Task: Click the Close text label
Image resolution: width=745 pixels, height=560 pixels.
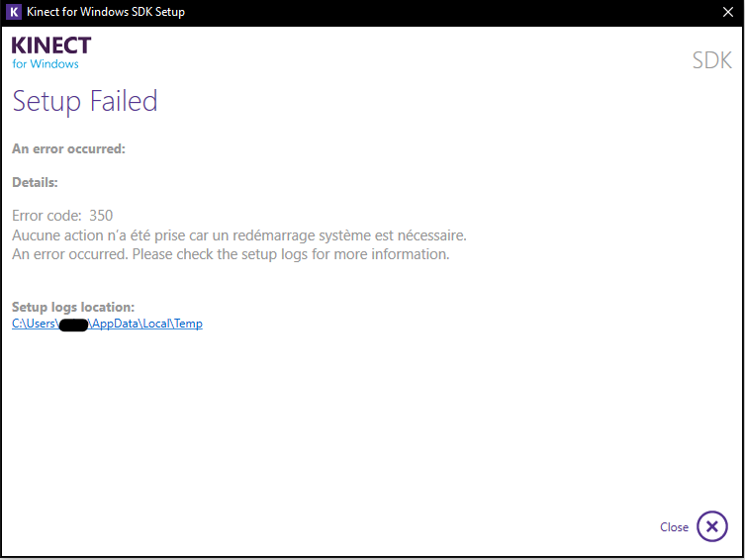Action: coord(674,527)
